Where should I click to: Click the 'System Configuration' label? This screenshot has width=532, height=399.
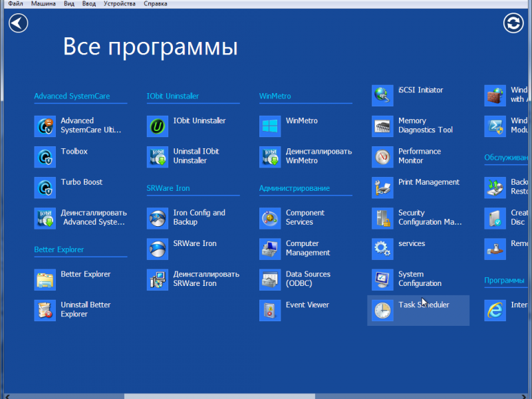pos(420,279)
